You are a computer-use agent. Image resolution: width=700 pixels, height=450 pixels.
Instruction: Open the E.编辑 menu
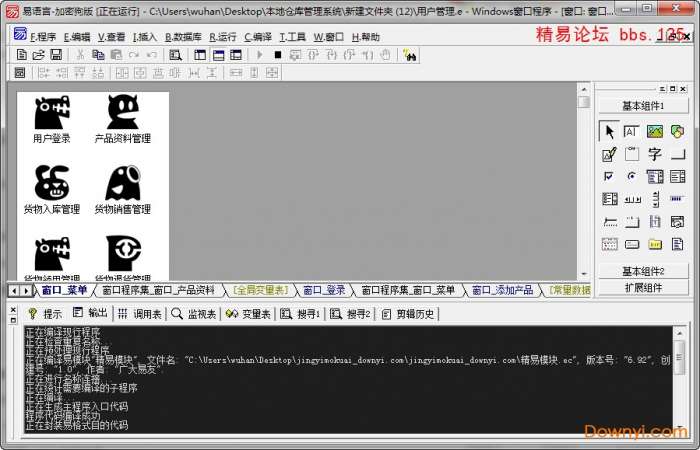click(x=77, y=37)
